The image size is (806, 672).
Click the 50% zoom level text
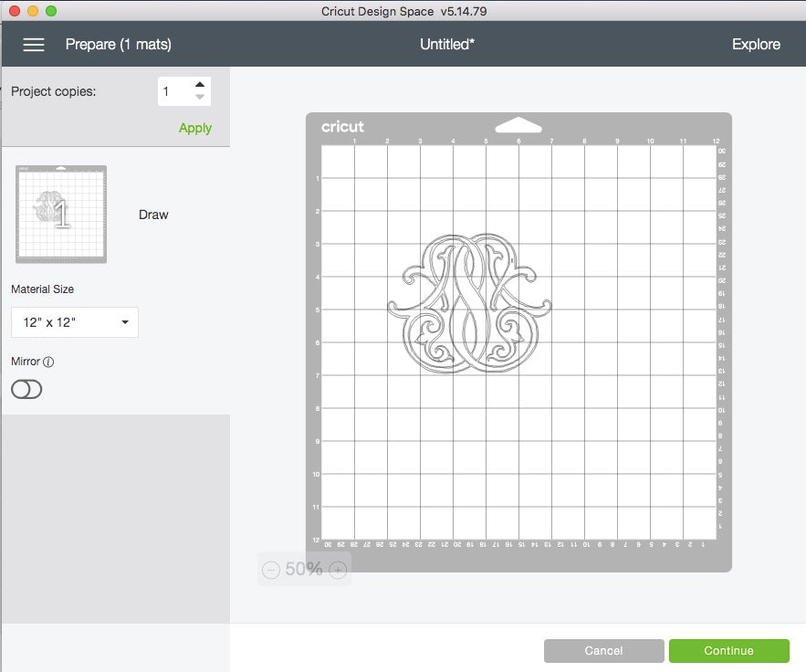304,569
